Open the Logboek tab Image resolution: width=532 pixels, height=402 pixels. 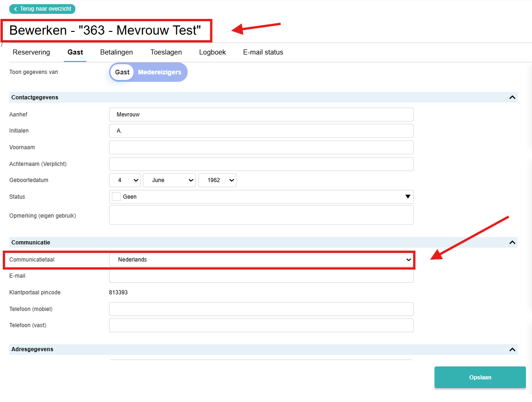click(213, 52)
